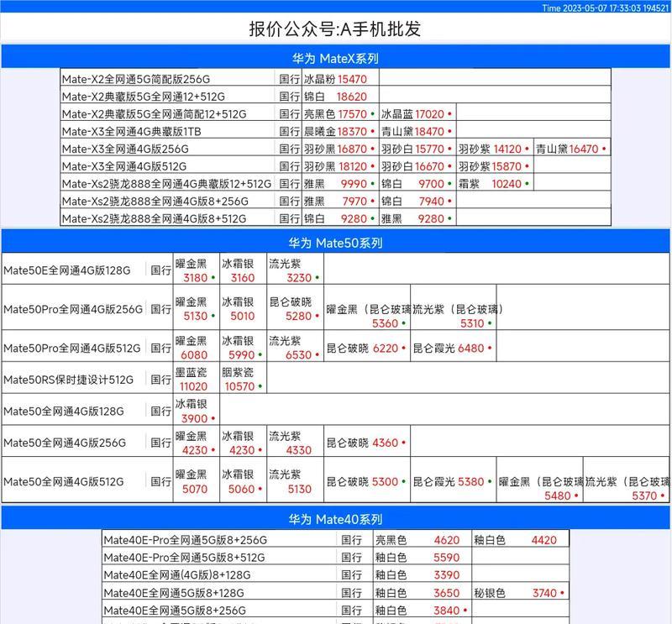Select model "Mate50Pro全网通4G版256G"
672x624 pixels.
click(x=73, y=309)
